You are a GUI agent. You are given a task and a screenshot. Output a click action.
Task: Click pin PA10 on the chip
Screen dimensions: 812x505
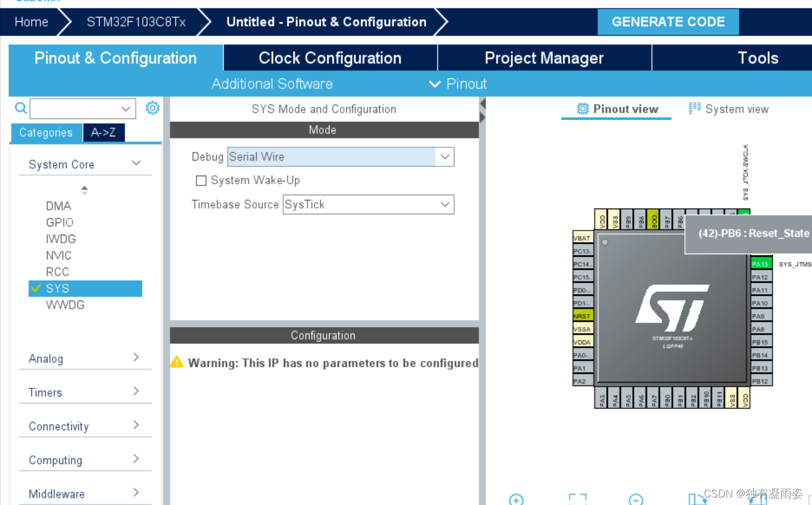(762, 303)
